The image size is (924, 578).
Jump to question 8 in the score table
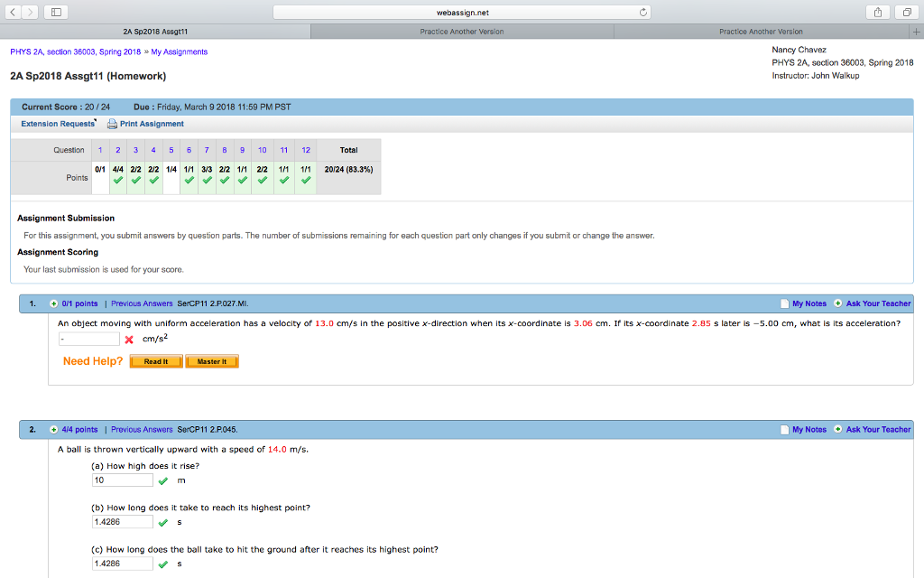[x=225, y=151]
